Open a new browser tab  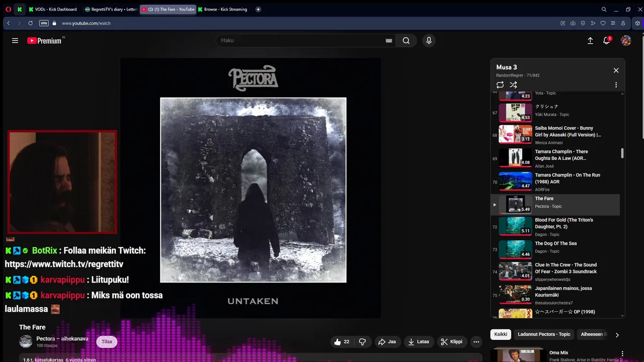click(x=258, y=9)
